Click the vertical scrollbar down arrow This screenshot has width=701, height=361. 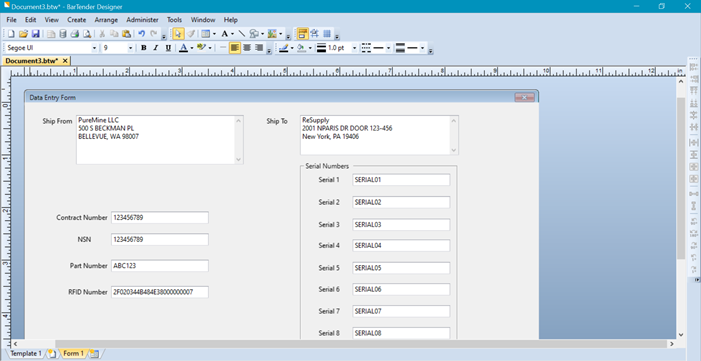(x=680, y=335)
